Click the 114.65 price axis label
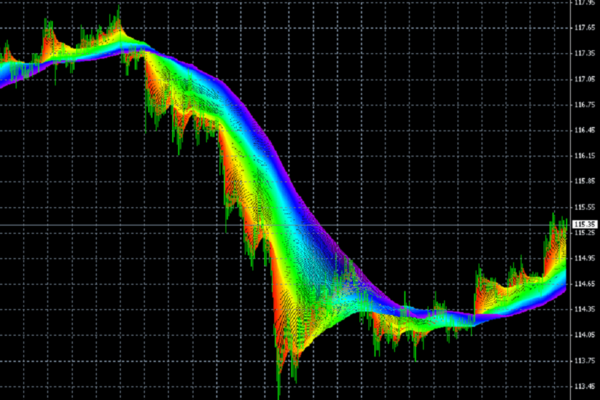 click(x=585, y=284)
